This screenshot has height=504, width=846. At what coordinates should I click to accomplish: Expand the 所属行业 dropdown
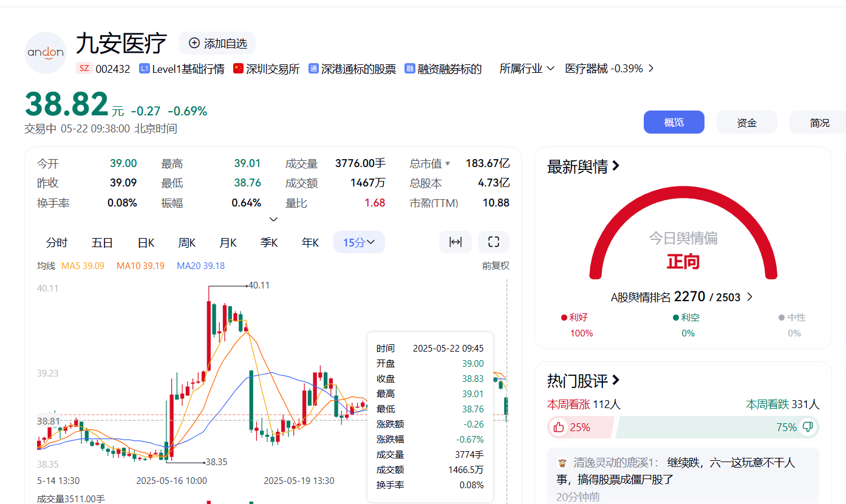[x=527, y=69]
